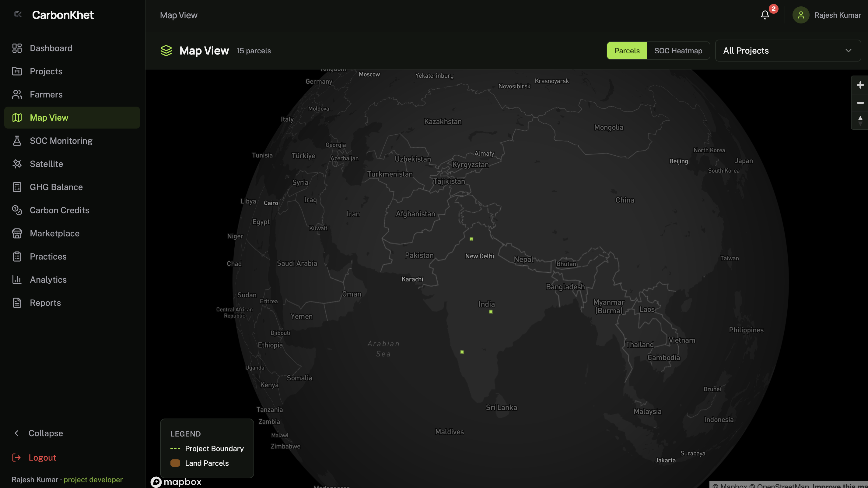
Task: Open SOC Monitoring page
Action: point(72,141)
